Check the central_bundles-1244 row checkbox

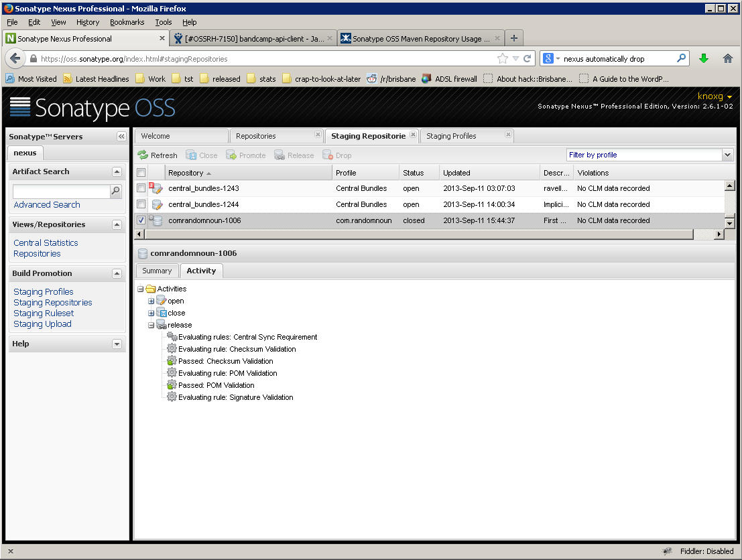141,204
